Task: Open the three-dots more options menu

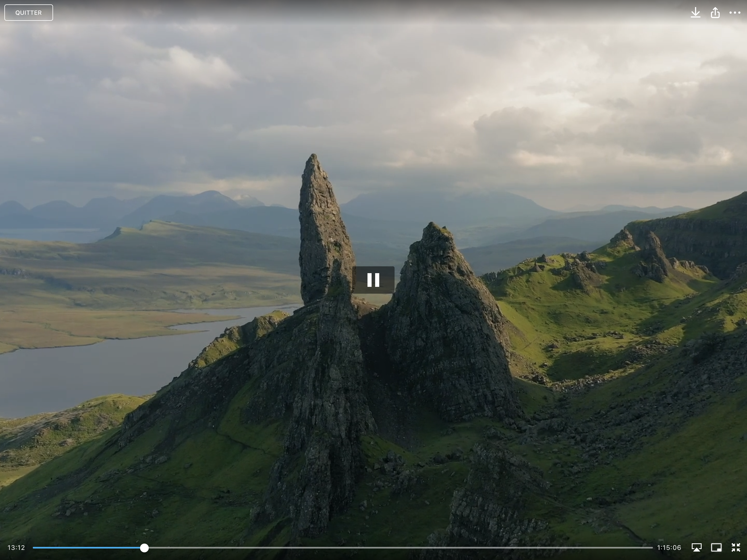Action: 734,13
